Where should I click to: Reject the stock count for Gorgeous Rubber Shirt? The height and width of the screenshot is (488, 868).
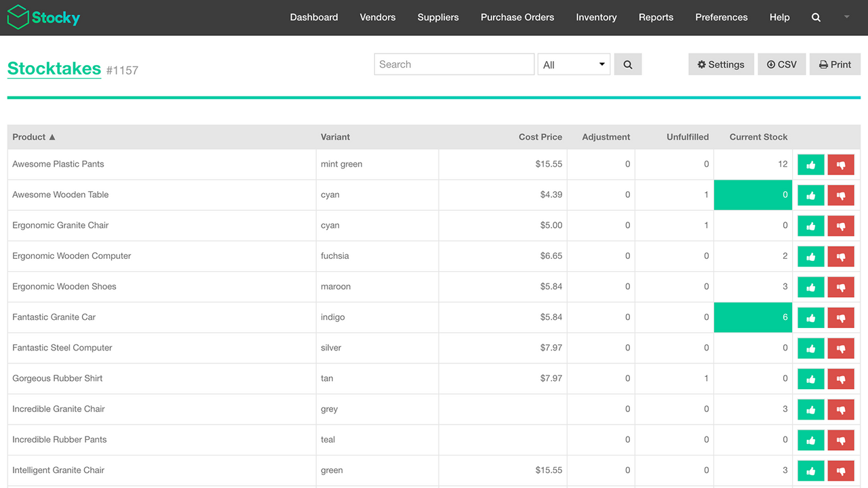click(840, 378)
